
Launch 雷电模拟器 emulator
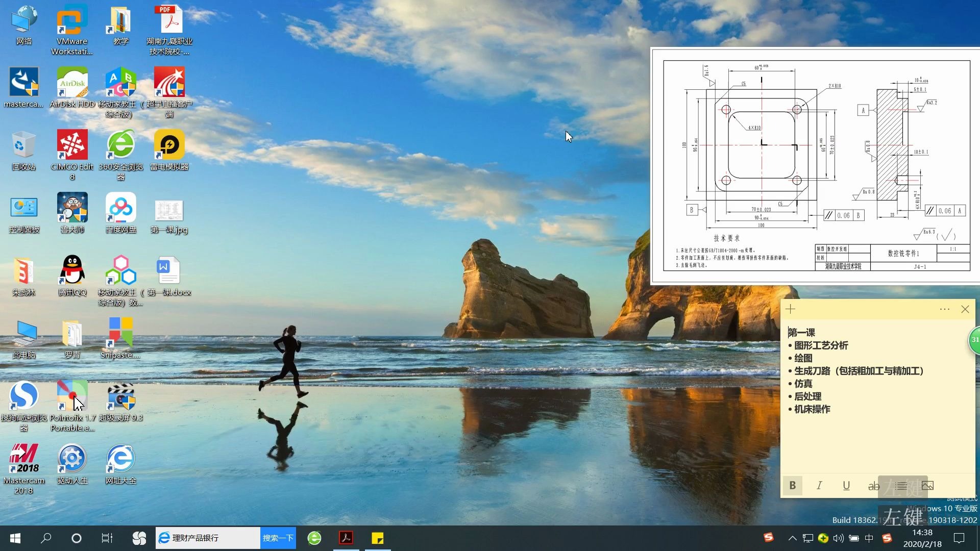pos(169,151)
